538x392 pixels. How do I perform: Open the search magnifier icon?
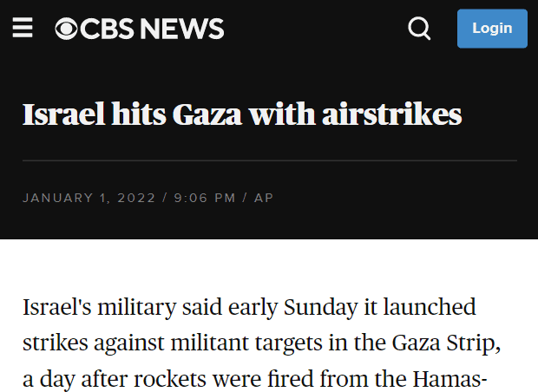(x=419, y=28)
